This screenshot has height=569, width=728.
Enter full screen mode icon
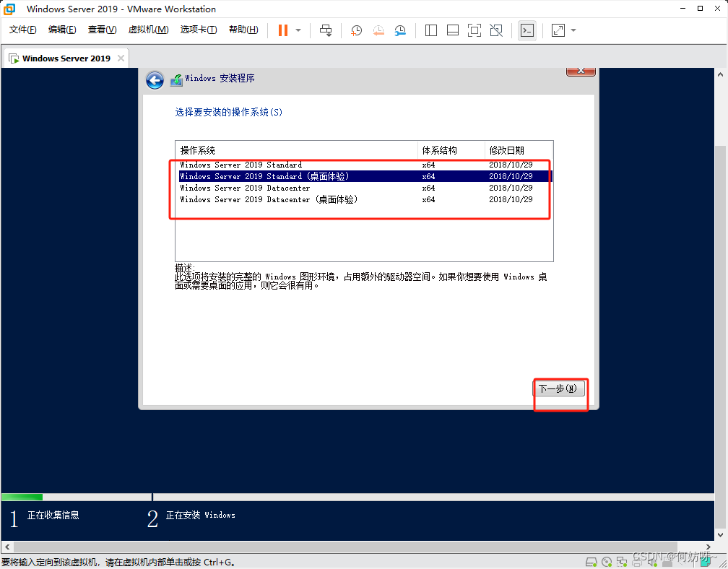pos(474,30)
